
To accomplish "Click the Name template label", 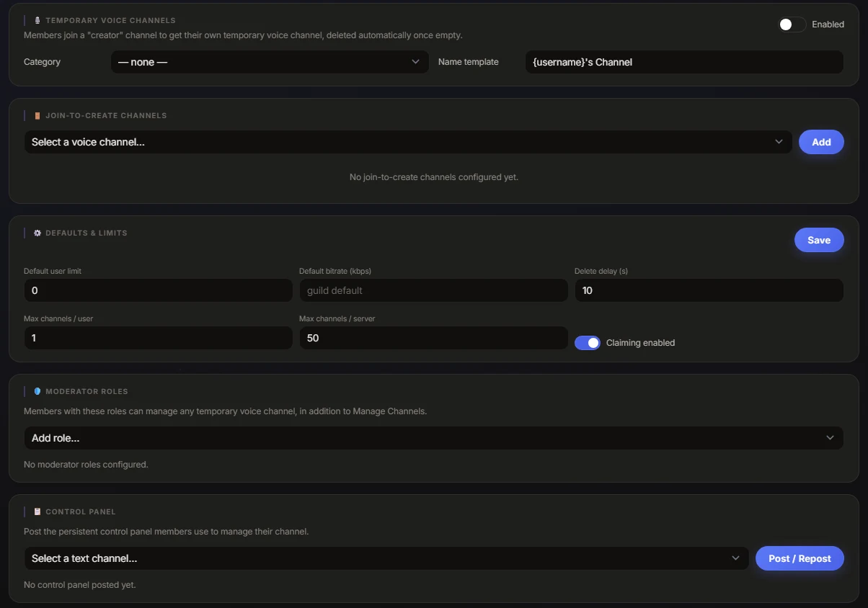I will (x=469, y=62).
